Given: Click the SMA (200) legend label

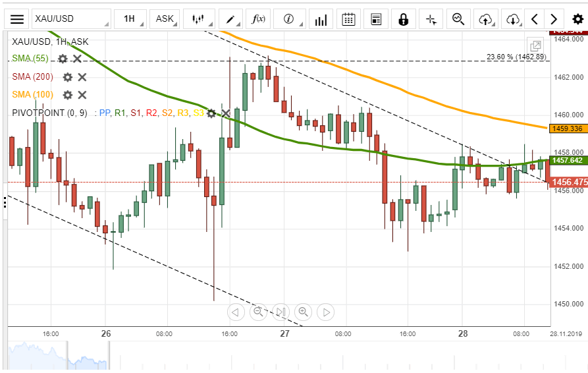Looking at the screenshot, I should tap(33, 77).
